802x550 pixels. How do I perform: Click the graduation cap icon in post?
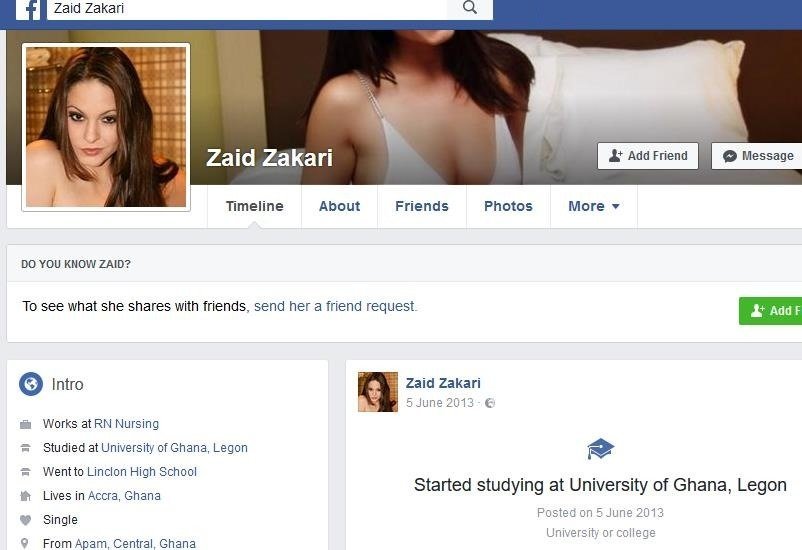coord(600,449)
